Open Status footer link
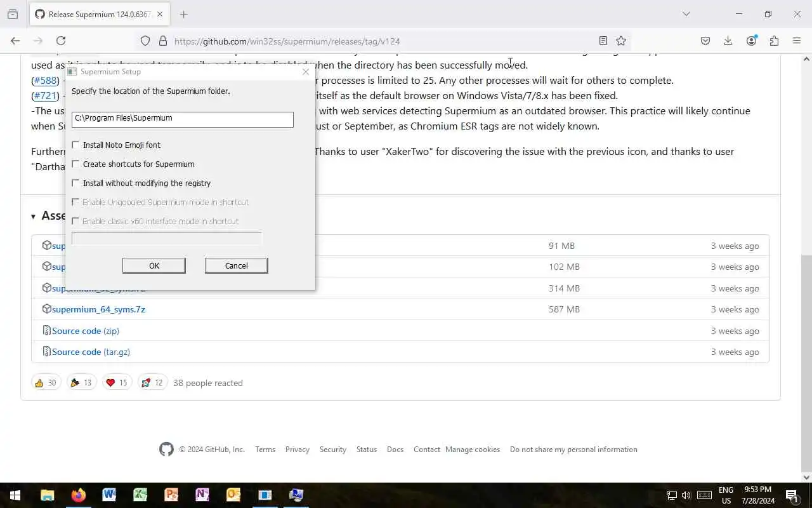 point(367,450)
